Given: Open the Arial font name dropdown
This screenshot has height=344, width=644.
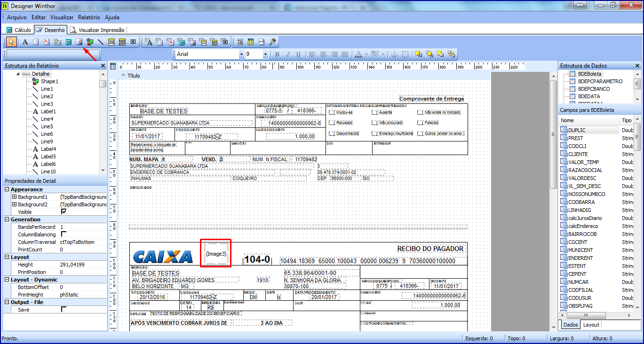Looking at the screenshot, I should pyautogui.click(x=240, y=54).
